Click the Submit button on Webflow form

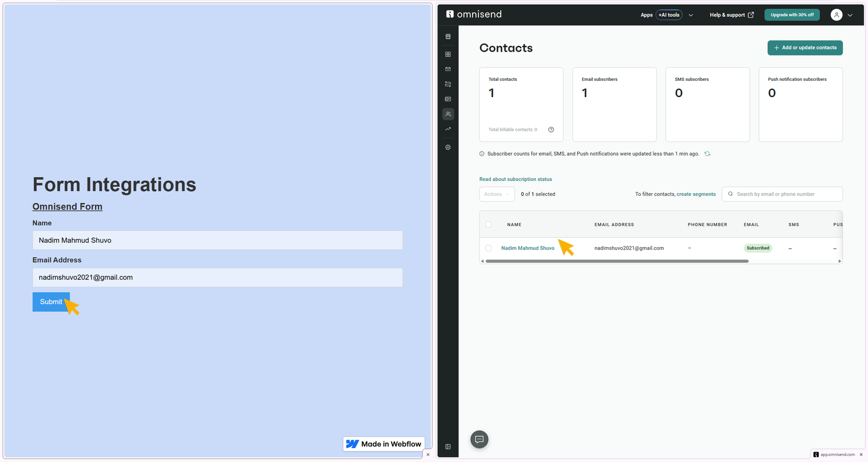(x=51, y=302)
